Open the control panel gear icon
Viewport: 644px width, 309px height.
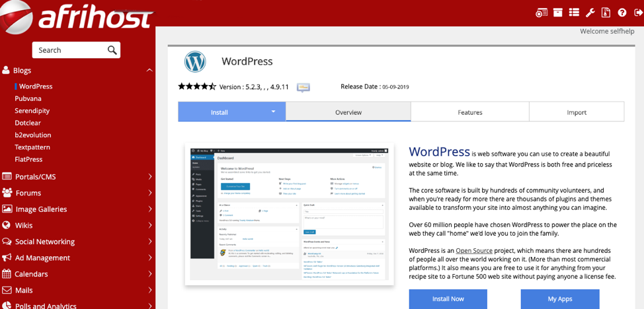pyautogui.click(x=542, y=13)
